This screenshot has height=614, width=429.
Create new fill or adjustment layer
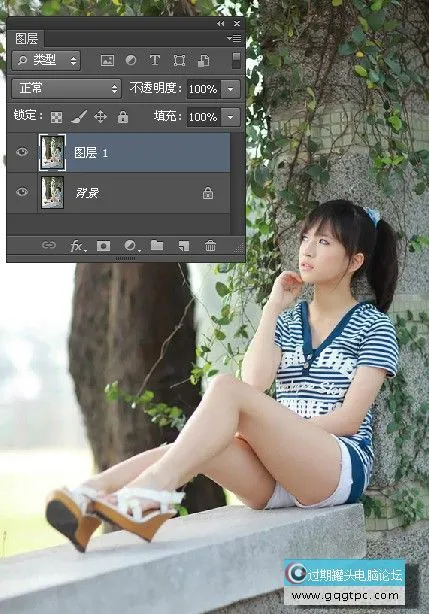point(131,246)
